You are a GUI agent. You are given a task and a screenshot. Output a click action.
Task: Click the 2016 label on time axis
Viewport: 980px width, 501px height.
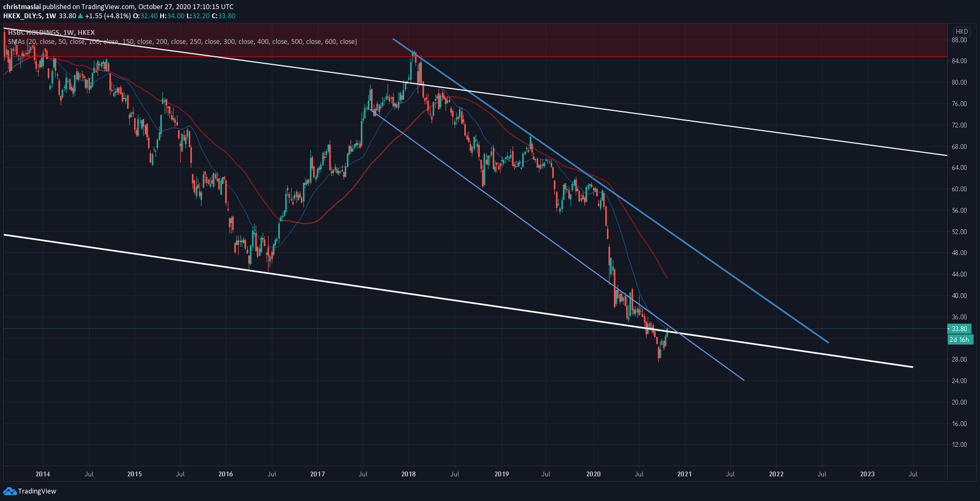[226, 474]
